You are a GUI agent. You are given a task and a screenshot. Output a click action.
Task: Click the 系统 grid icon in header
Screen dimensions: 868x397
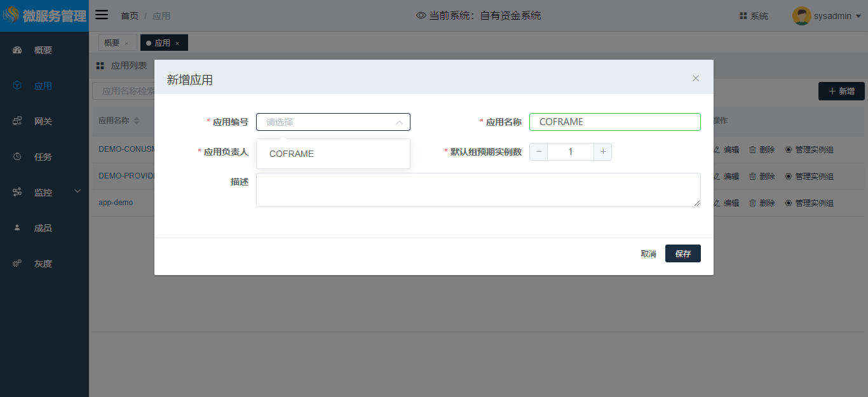(x=743, y=16)
